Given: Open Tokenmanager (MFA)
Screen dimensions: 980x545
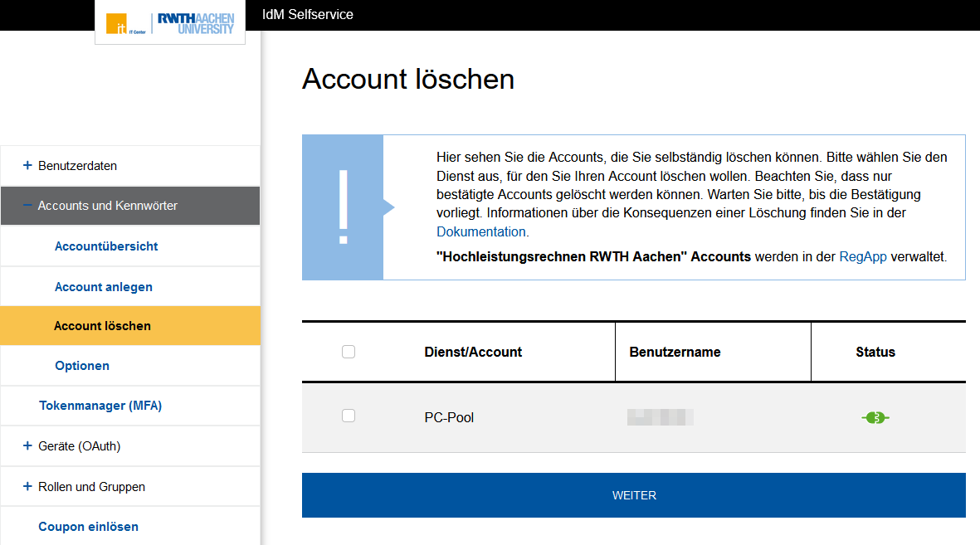Looking at the screenshot, I should tap(100, 406).
